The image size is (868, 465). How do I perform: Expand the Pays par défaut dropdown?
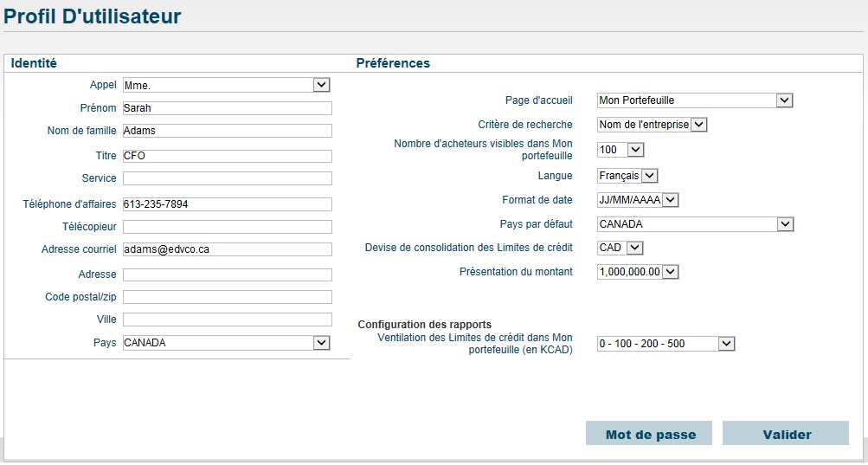click(x=695, y=224)
